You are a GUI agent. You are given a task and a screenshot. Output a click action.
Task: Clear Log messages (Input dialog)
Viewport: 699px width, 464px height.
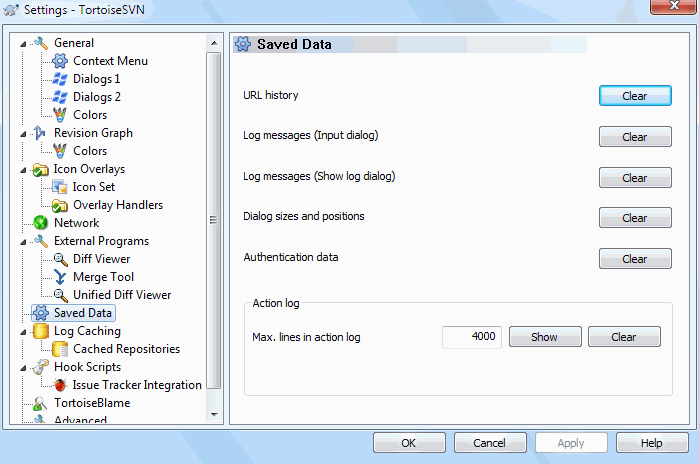pyautogui.click(x=635, y=137)
